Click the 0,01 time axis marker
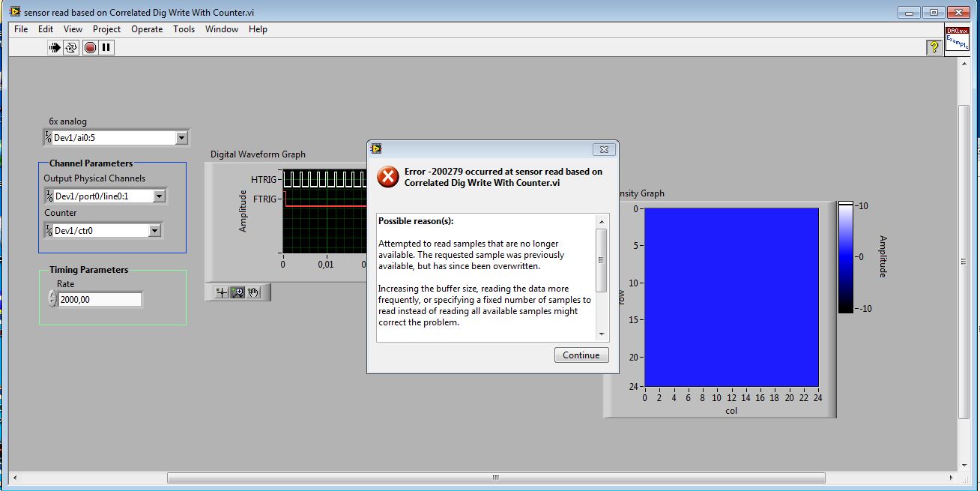The width and height of the screenshot is (980, 491). pyautogui.click(x=325, y=264)
